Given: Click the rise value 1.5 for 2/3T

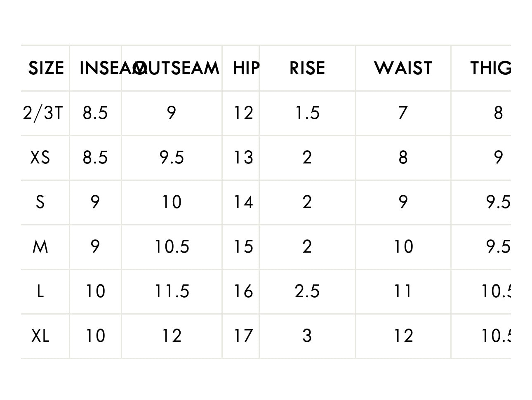Looking at the screenshot, I should tap(307, 113).
